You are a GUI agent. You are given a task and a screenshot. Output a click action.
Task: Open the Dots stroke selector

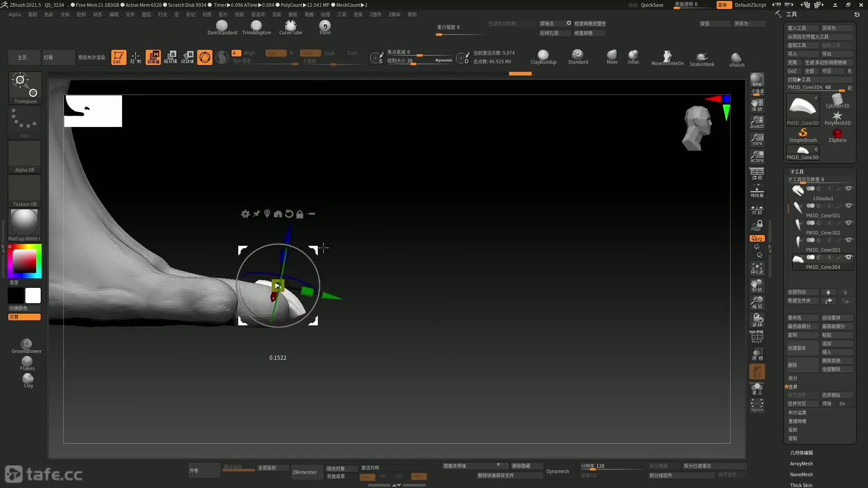click(x=25, y=122)
